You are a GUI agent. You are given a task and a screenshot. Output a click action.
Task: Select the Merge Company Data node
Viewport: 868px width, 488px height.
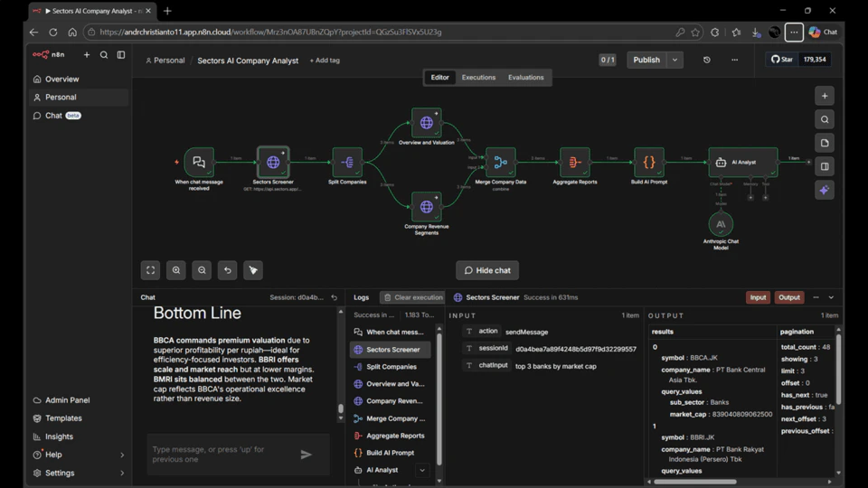[x=500, y=162]
